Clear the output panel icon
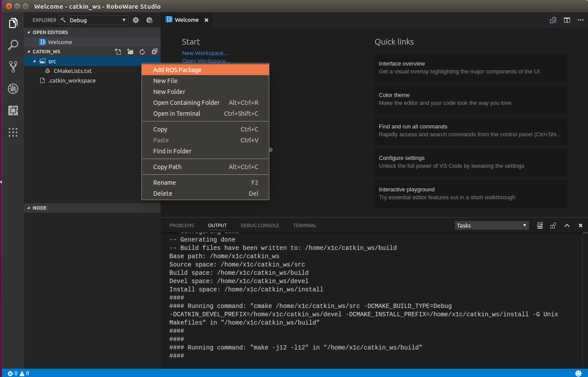 pyautogui.click(x=540, y=225)
